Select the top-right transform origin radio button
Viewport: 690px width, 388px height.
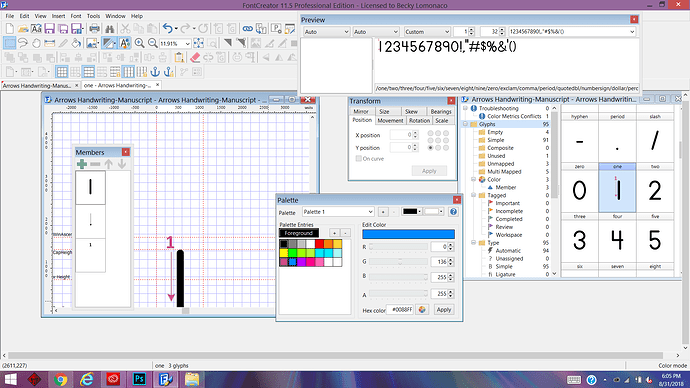tap(446, 133)
